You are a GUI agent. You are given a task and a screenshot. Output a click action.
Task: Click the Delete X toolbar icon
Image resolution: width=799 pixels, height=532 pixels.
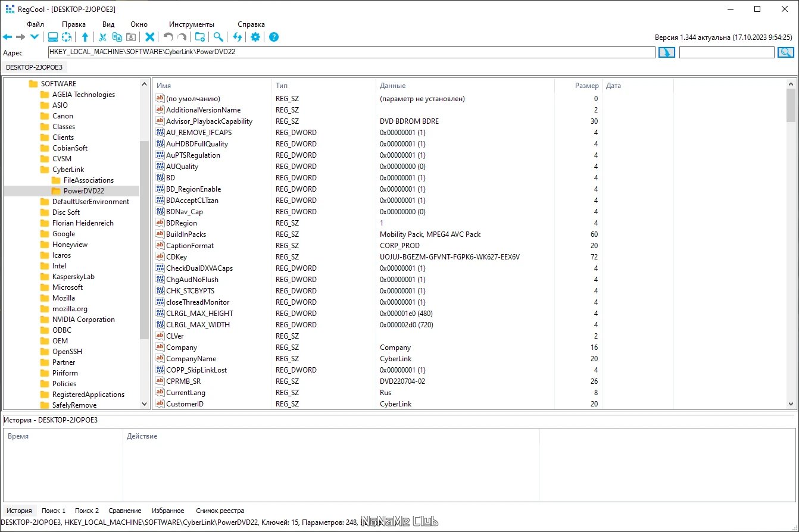[x=150, y=37]
